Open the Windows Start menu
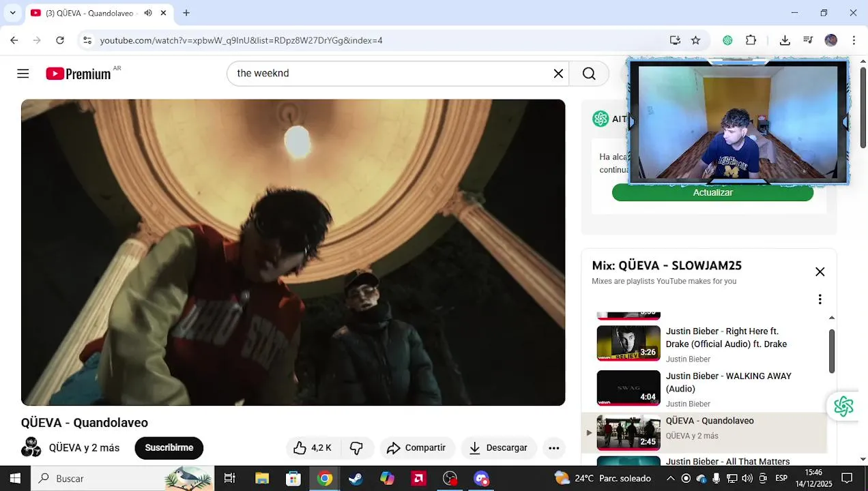The image size is (868, 491). (x=15, y=479)
